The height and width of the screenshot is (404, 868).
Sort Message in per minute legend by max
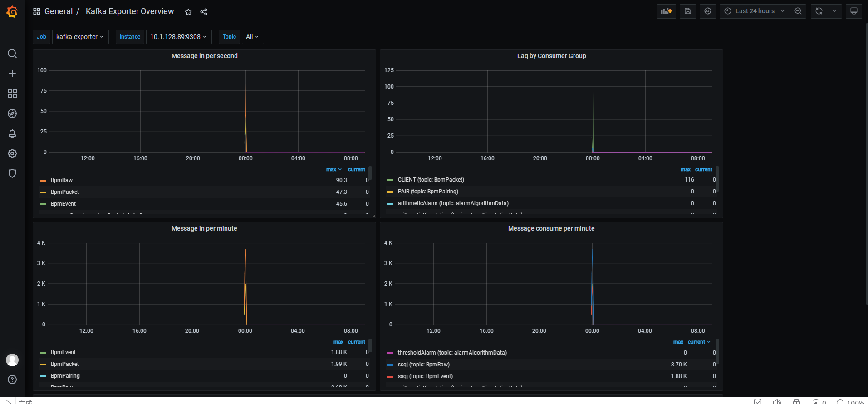coord(338,342)
